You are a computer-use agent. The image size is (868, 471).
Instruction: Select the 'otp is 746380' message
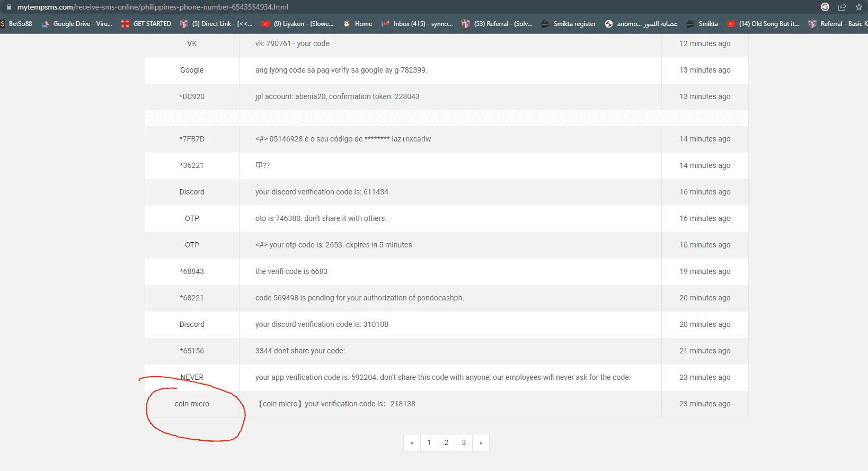click(x=321, y=218)
